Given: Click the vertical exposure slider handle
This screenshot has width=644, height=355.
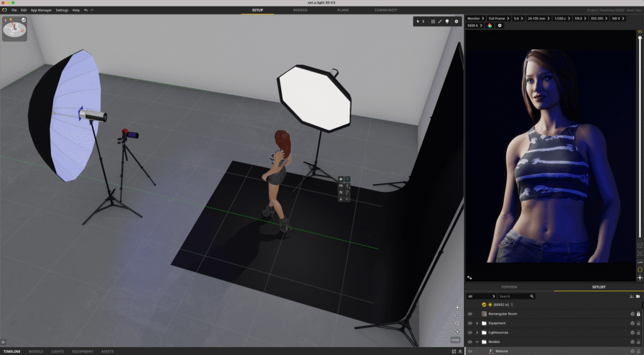Looking at the screenshot, I should pyautogui.click(x=640, y=39).
